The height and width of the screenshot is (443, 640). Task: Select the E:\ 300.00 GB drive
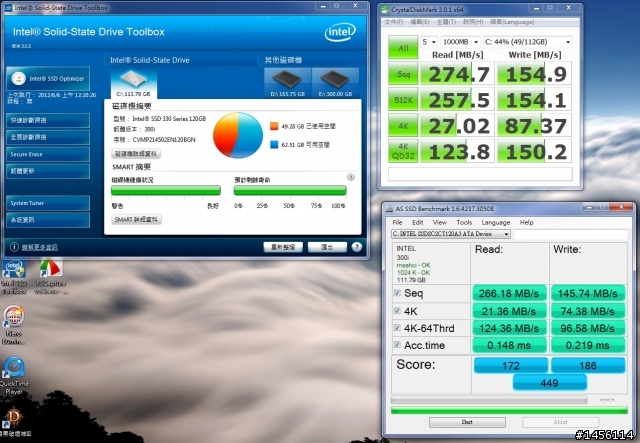[x=335, y=83]
